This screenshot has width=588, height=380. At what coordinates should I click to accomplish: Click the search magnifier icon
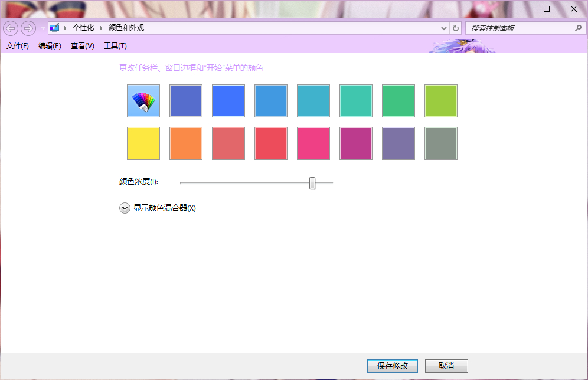(578, 28)
